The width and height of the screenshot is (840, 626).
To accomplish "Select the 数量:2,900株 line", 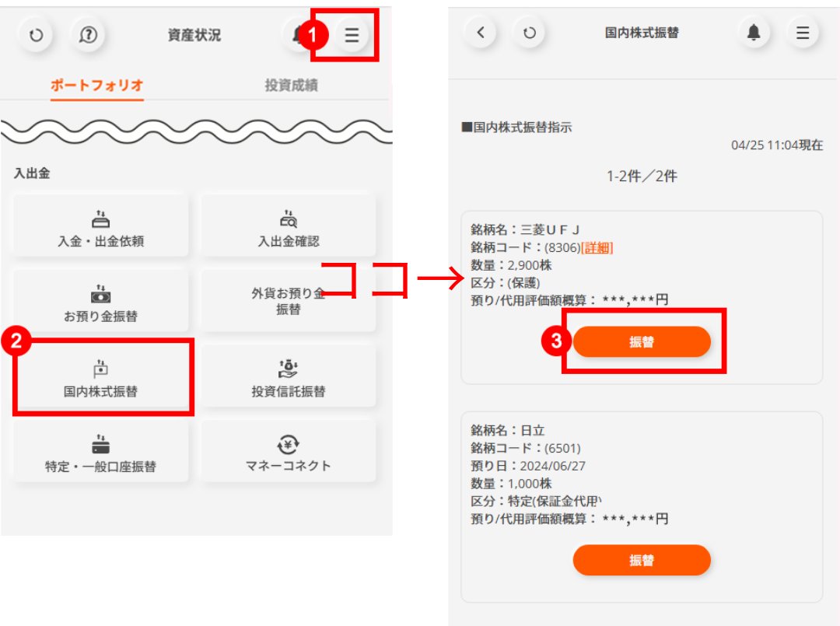I will tap(511, 265).
